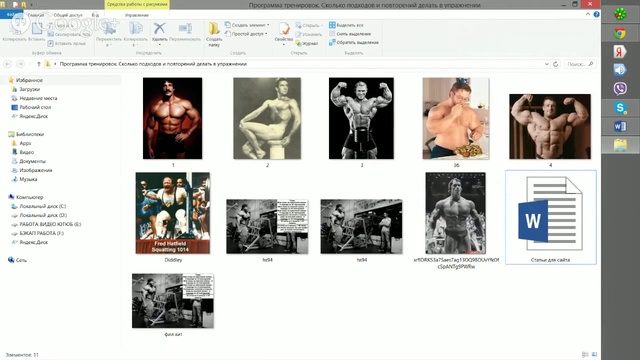640x360 pixels.
Task: Select the image thumbnail named 3
Action: pyautogui.click(x=362, y=118)
